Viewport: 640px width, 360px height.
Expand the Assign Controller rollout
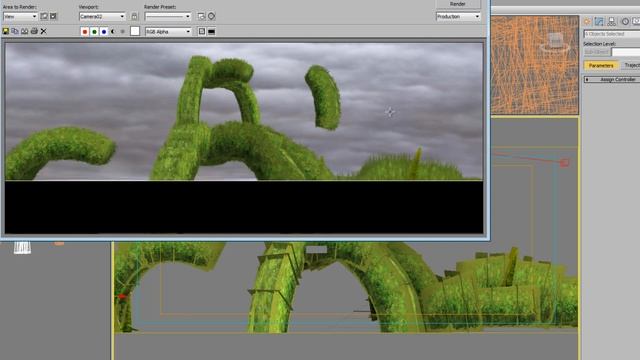(x=611, y=80)
